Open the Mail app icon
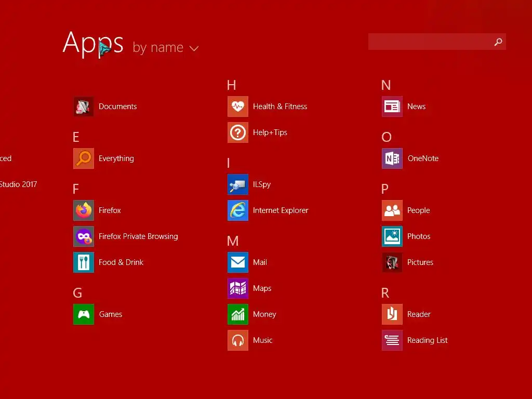 [238, 262]
